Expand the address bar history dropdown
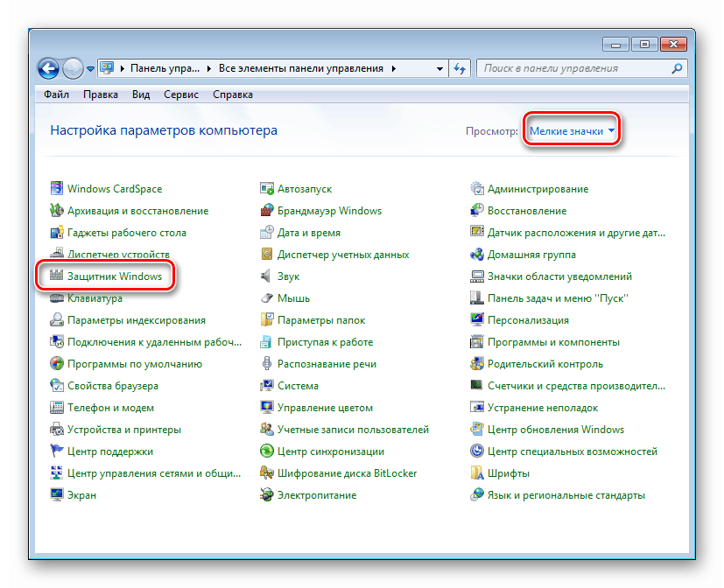Image resolution: width=724 pixels, height=588 pixels. click(x=439, y=67)
